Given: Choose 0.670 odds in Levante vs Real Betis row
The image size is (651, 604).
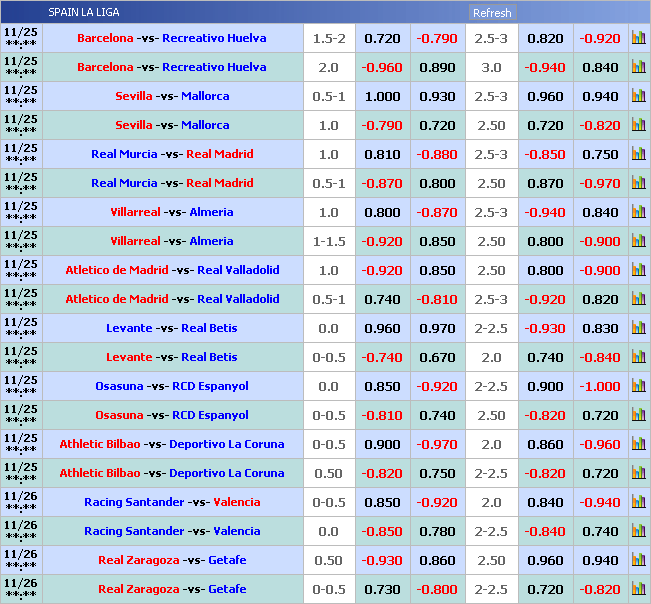Looking at the screenshot, I should click(x=437, y=358).
